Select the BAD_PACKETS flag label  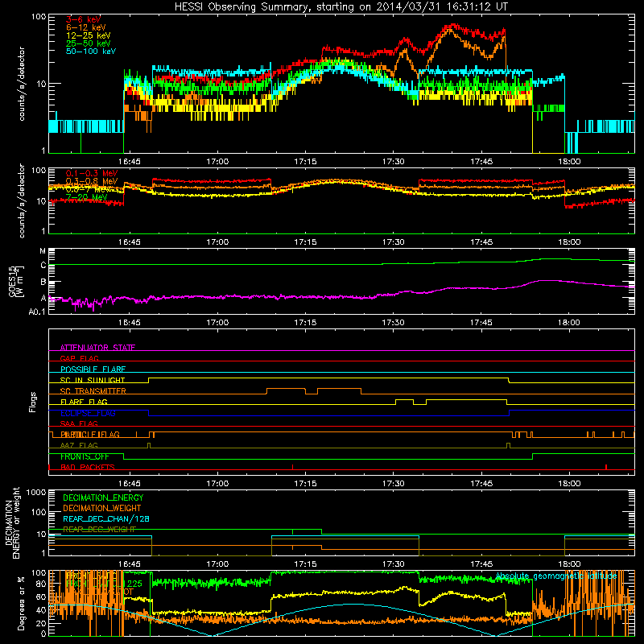coord(88,467)
